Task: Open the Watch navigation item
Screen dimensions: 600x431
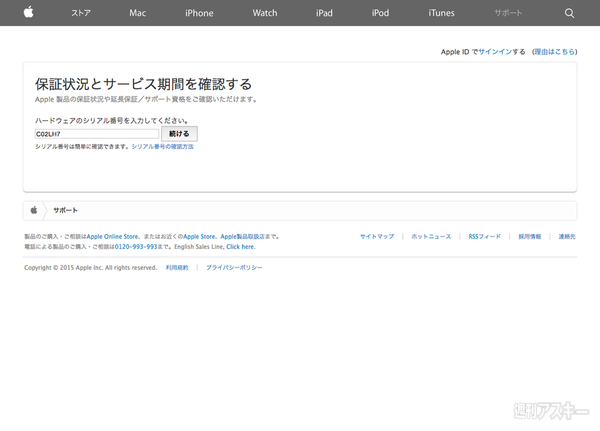Action: [x=264, y=13]
